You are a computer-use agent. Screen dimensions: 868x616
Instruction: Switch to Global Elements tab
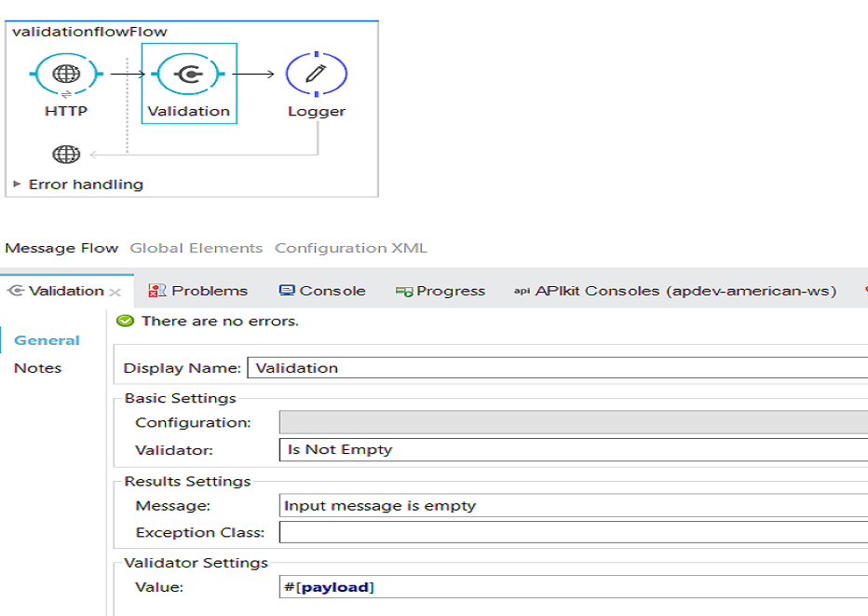pyautogui.click(x=196, y=248)
